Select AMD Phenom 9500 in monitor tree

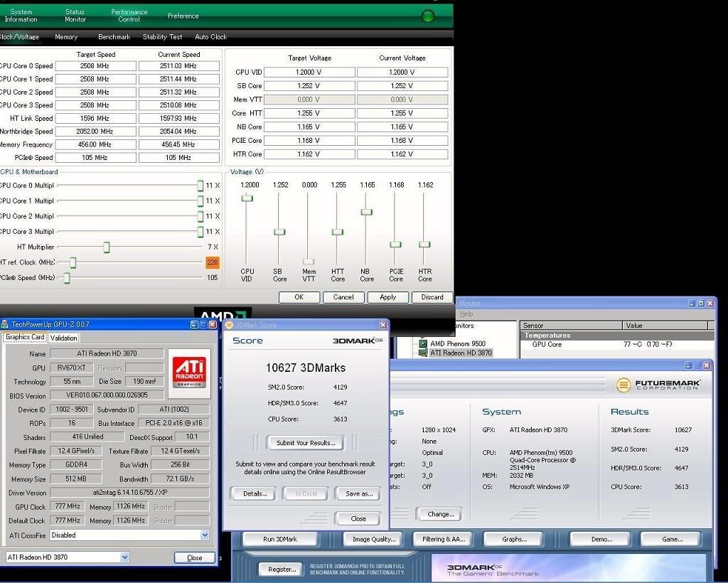457,343
